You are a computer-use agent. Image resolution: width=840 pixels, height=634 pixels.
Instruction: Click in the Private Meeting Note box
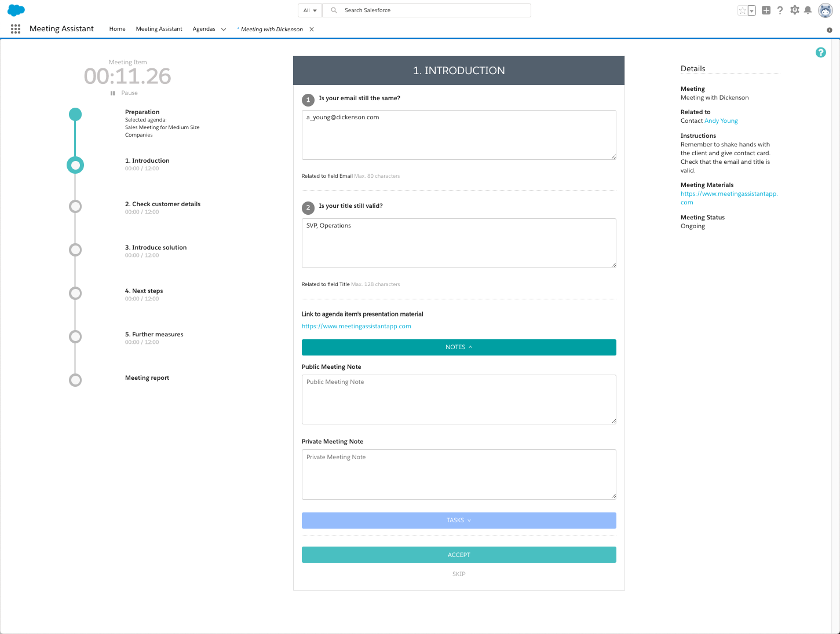459,474
